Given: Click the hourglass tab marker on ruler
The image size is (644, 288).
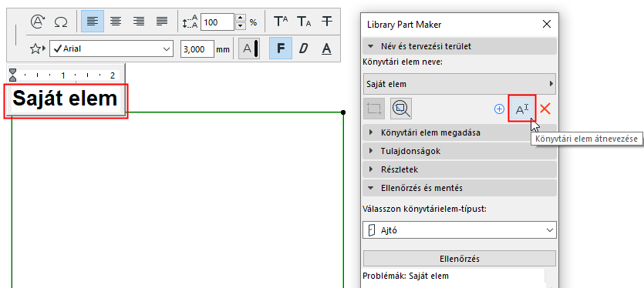Looking at the screenshot, I should coord(13,75).
